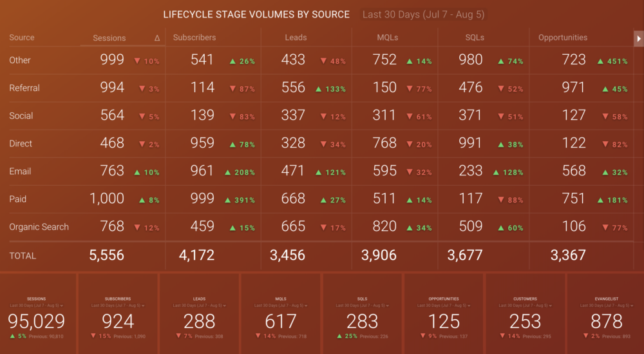644x354 pixels.
Task: Click the red arrow in the Evangelist card
Action: pos(586,336)
